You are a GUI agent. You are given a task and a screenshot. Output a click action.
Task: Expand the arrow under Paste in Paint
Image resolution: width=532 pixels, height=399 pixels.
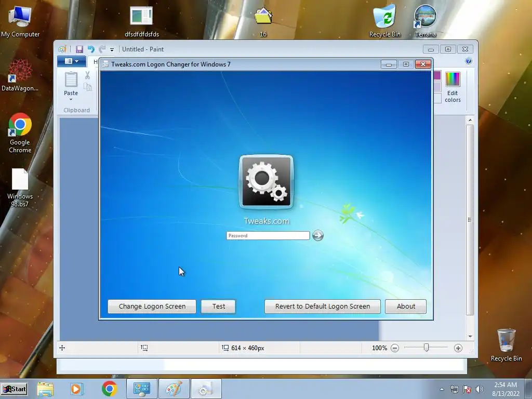pyautogui.click(x=71, y=99)
